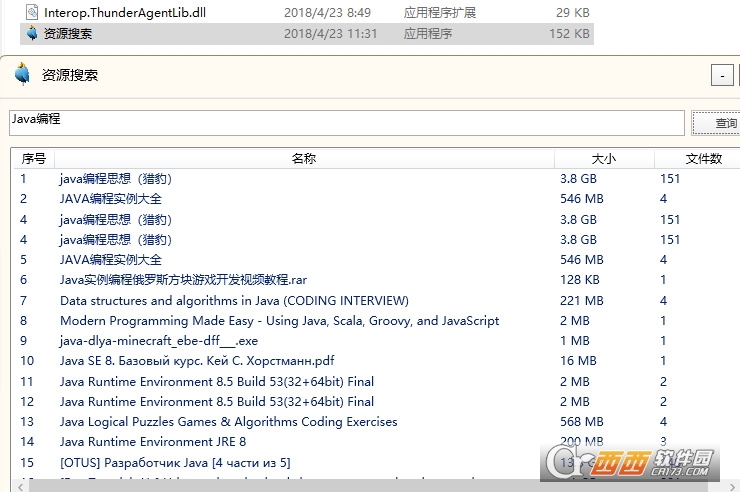Click 2018/4/23 11:31 date cell
The height and width of the screenshot is (492, 740).
point(330,34)
